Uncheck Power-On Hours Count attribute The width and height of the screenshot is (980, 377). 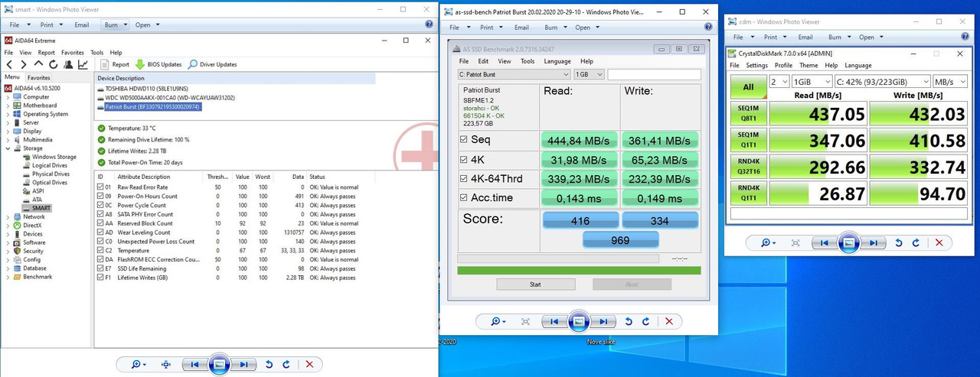click(100, 197)
